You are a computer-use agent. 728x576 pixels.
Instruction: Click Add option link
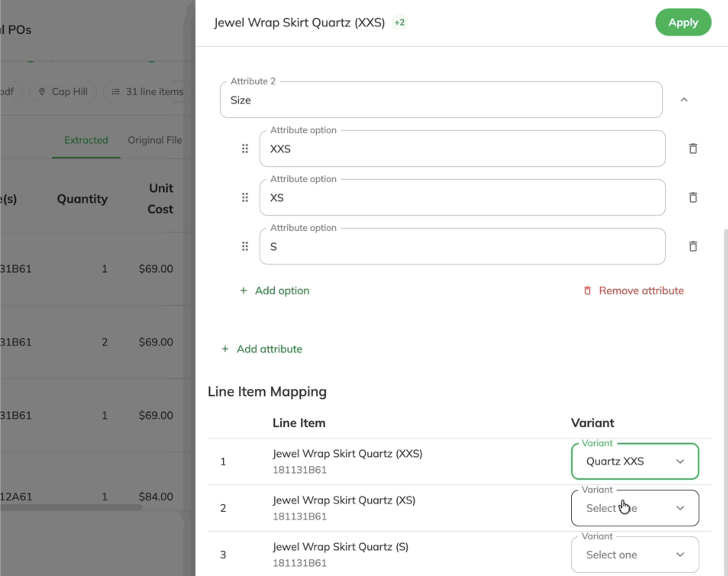pos(274,290)
